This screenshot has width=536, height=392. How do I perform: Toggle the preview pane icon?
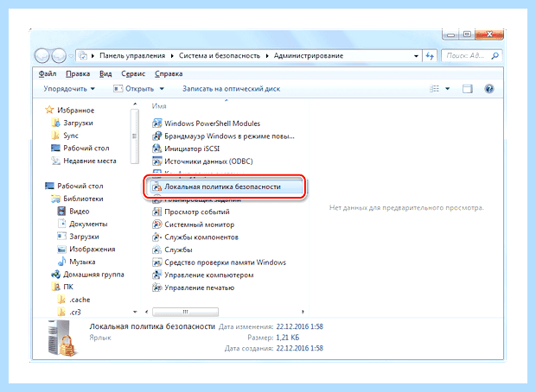(468, 89)
